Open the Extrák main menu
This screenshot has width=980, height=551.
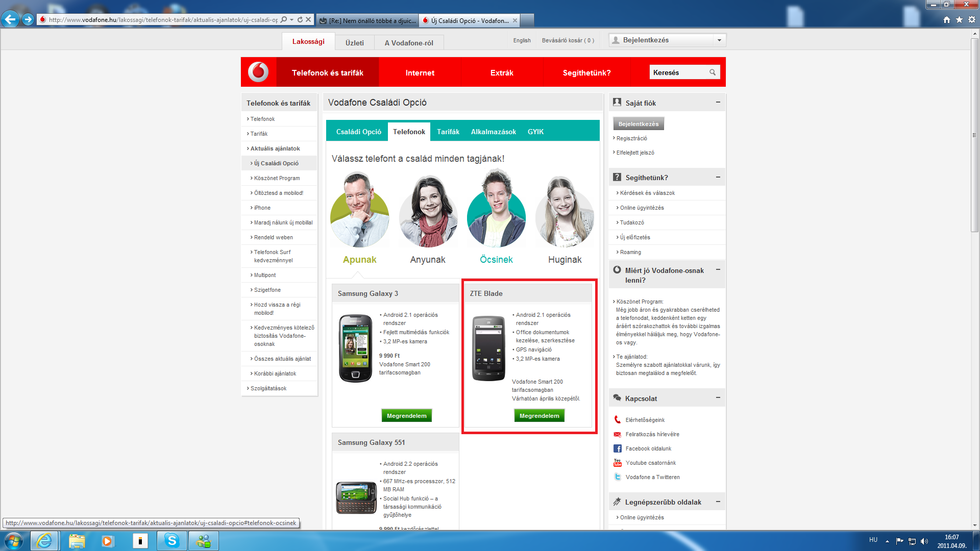(x=502, y=72)
